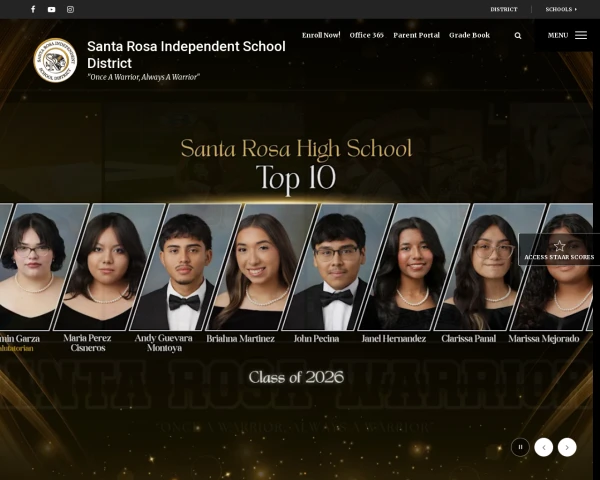Image resolution: width=600 pixels, height=480 pixels.
Task: Open the Instagram profile icon
Action: [x=70, y=10]
